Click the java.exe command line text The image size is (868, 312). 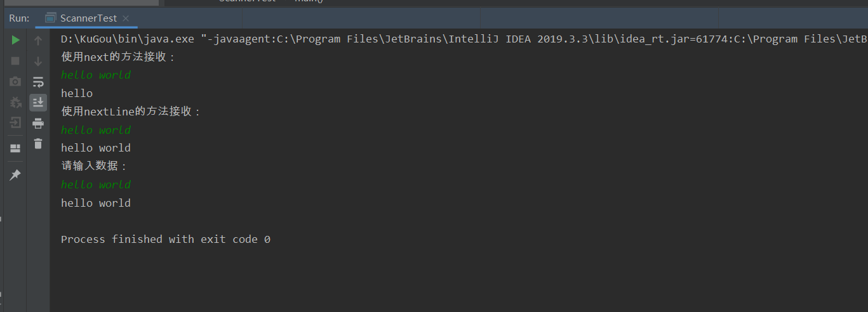pos(464,39)
